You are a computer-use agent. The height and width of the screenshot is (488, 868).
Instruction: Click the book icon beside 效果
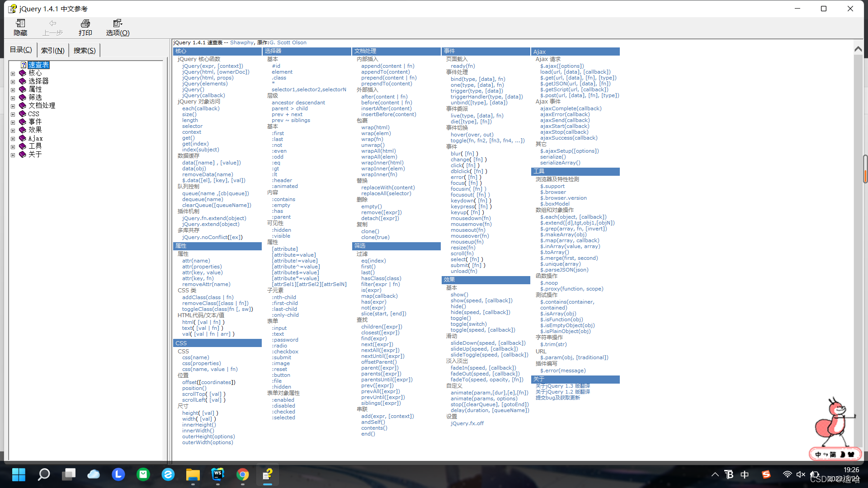pos(23,130)
